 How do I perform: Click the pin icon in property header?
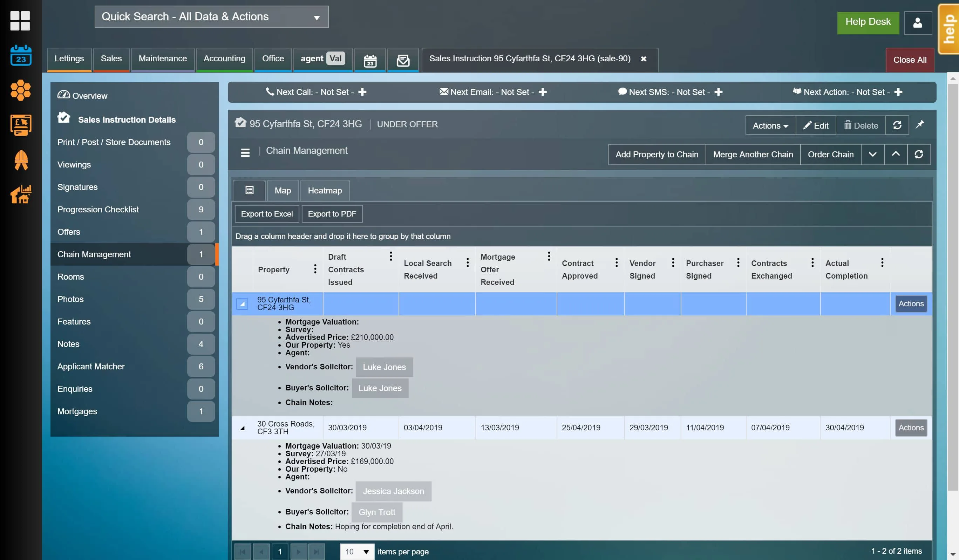pos(919,124)
